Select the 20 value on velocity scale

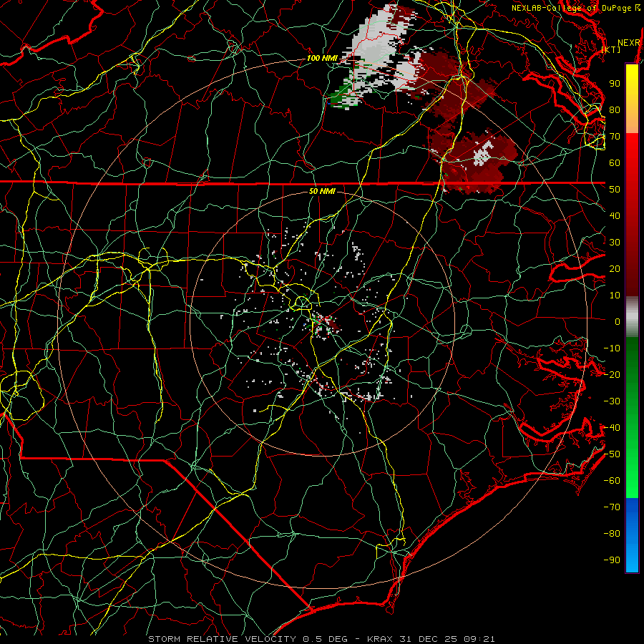coord(615,268)
